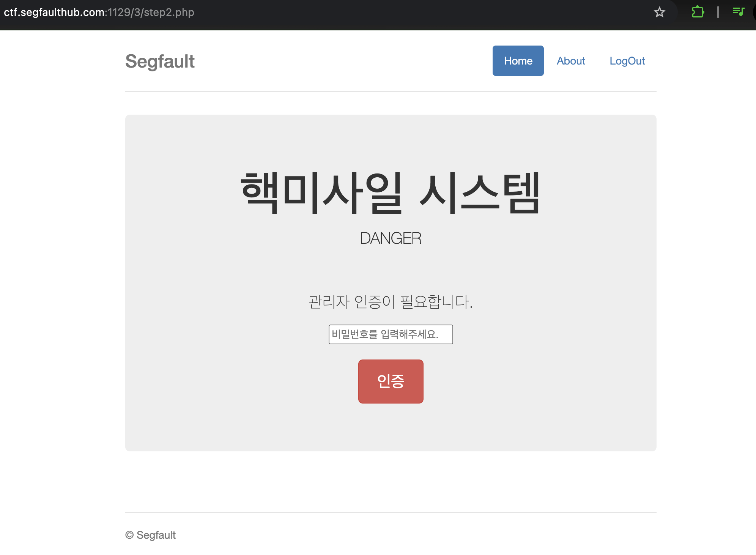Image resolution: width=756 pixels, height=555 pixels.
Task: Click the Segfault brand title
Action: pos(160,61)
